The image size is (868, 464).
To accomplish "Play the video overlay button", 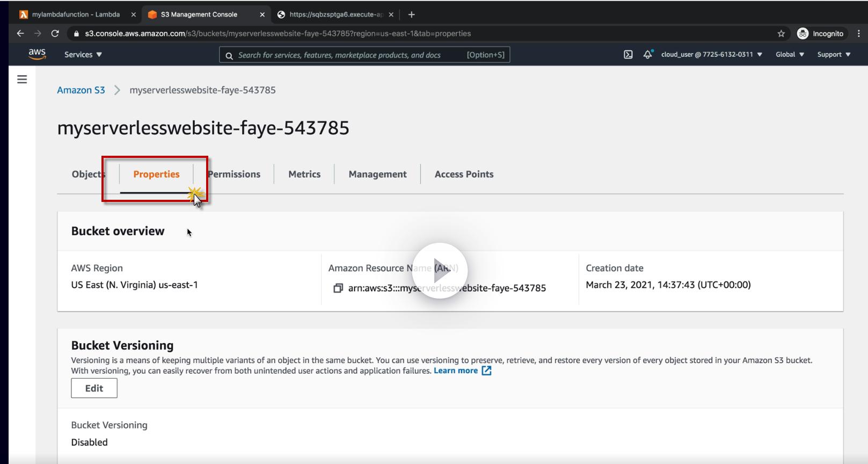I will (x=440, y=271).
